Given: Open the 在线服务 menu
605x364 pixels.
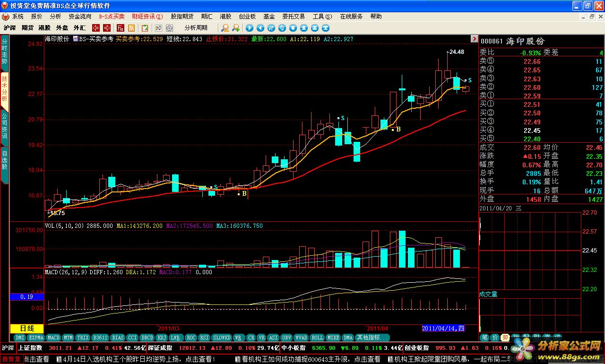Looking at the screenshot, I should [351, 17].
